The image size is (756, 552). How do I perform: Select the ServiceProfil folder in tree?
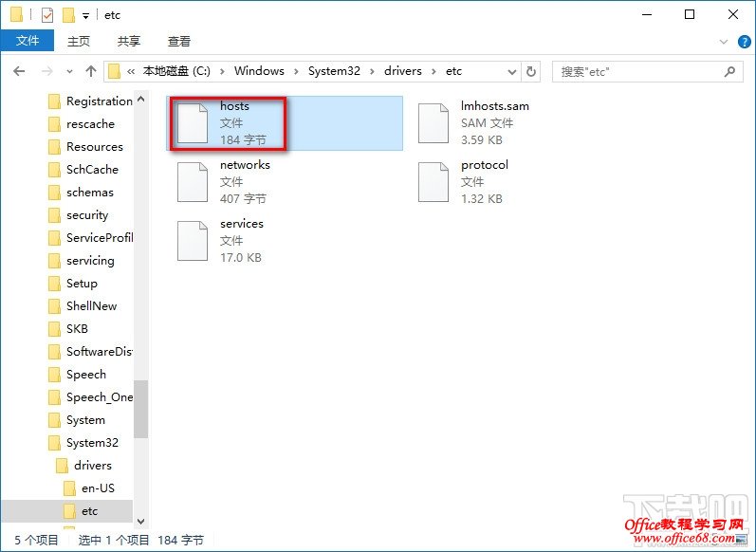point(91,238)
